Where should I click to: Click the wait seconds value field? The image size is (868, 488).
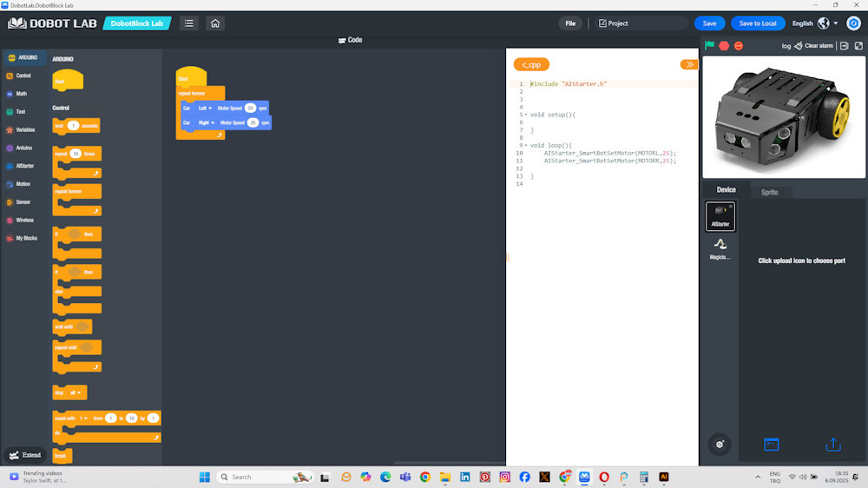click(x=73, y=126)
